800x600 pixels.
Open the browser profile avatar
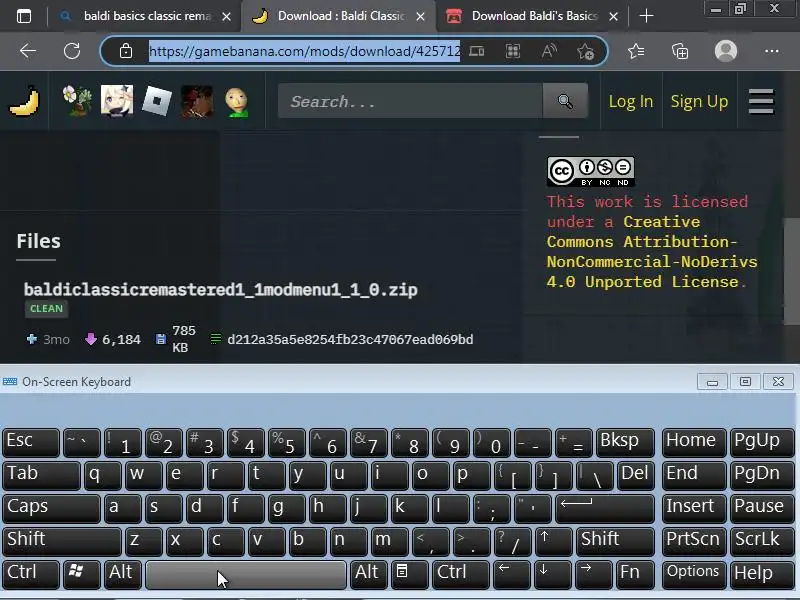point(726,51)
